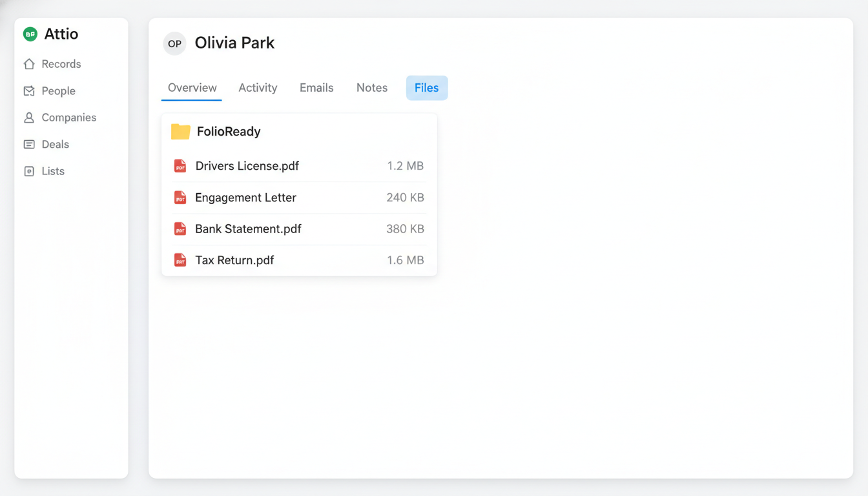
Task: Click the Attio workspace name
Action: (61, 34)
